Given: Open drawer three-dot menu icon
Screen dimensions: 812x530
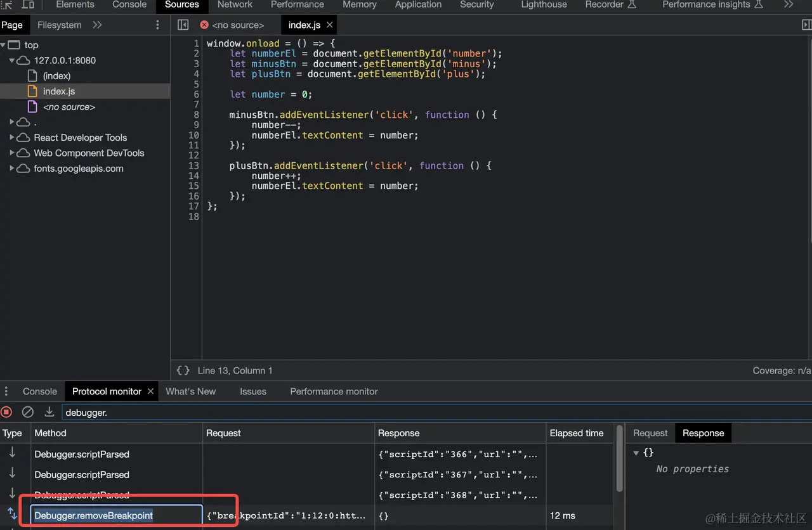Looking at the screenshot, I should (x=6, y=391).
